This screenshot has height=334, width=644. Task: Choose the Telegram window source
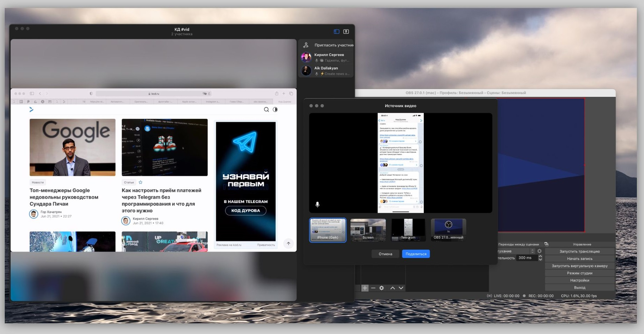[x=408, y=230]
